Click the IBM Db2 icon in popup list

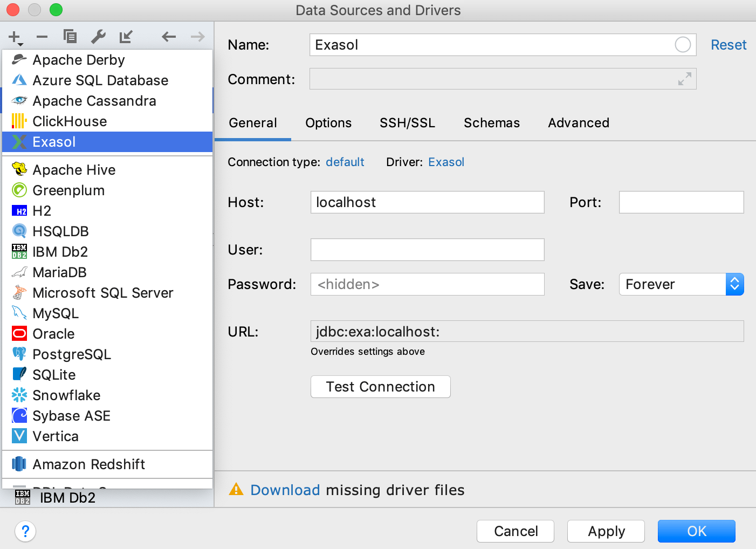tap(19, 252)
